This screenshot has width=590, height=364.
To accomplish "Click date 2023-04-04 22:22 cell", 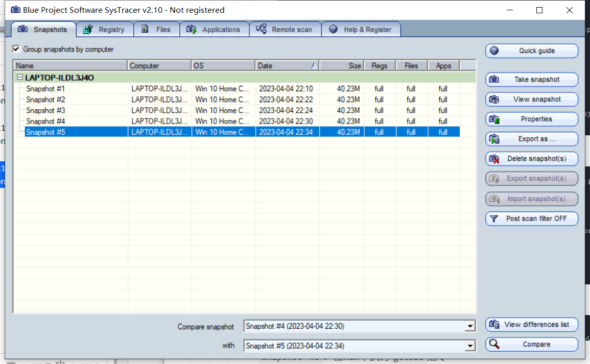I will [286, 100].
